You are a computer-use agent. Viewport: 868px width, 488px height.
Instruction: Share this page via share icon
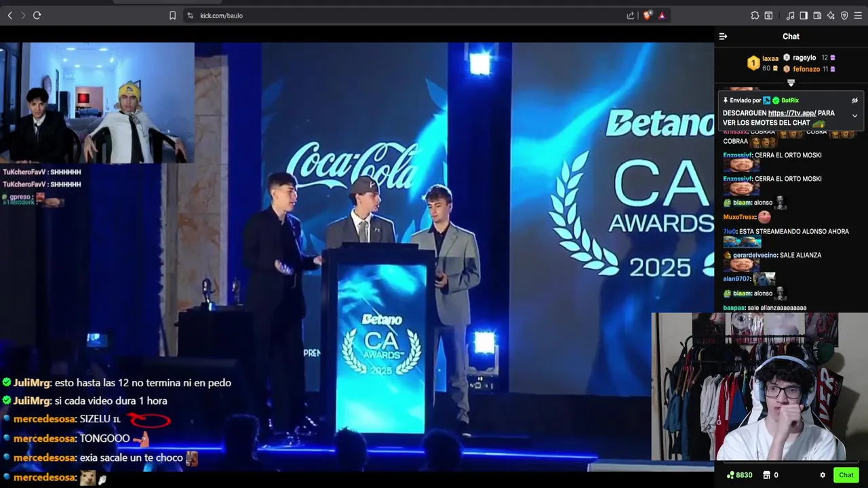pyautogui.click(x=631, y=15)
